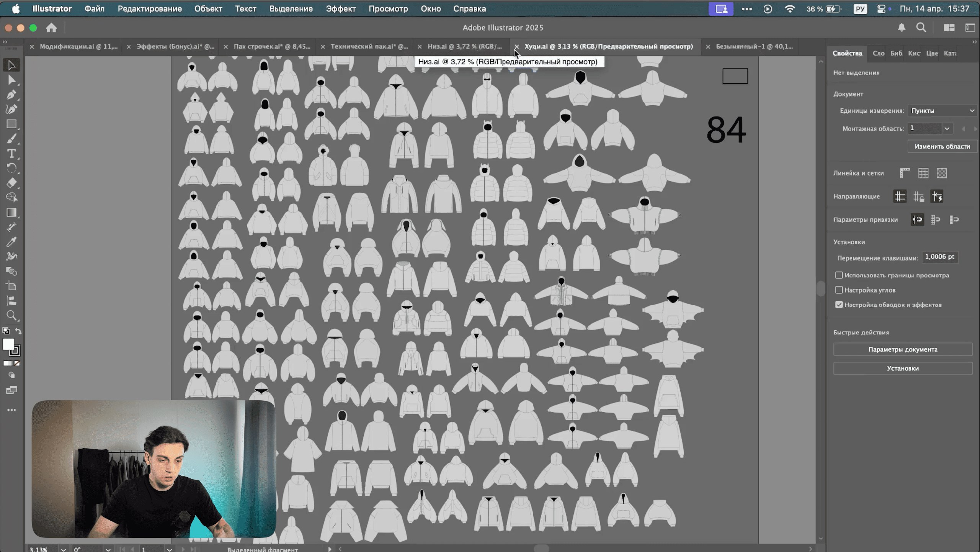Click the Параметры документа button
This screenshot has height=552, width=980.
(902, 349)
